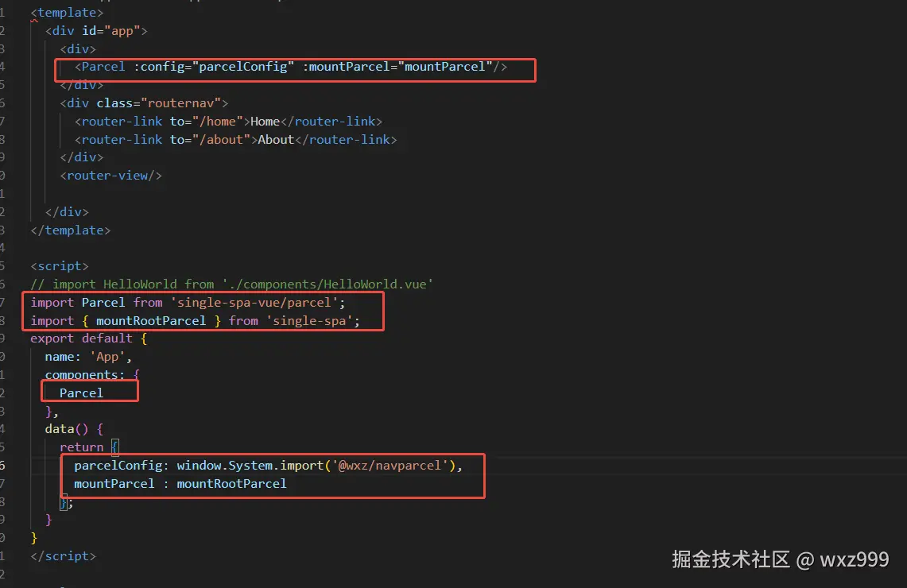Click the opening <template> tag line

pyautogui.click(x=67, y=12)
